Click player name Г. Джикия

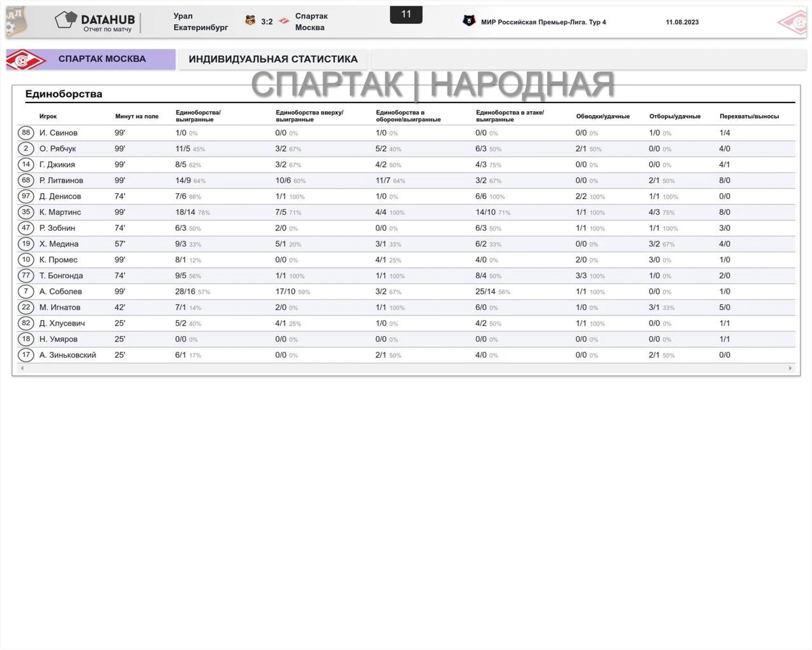[57, 165]
